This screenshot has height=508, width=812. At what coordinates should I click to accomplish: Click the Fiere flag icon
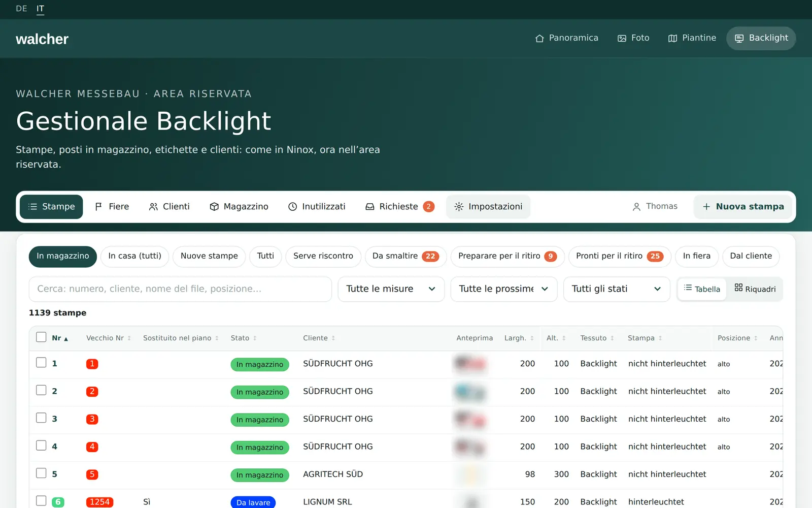pyautogui.click(x=99, y=207)
